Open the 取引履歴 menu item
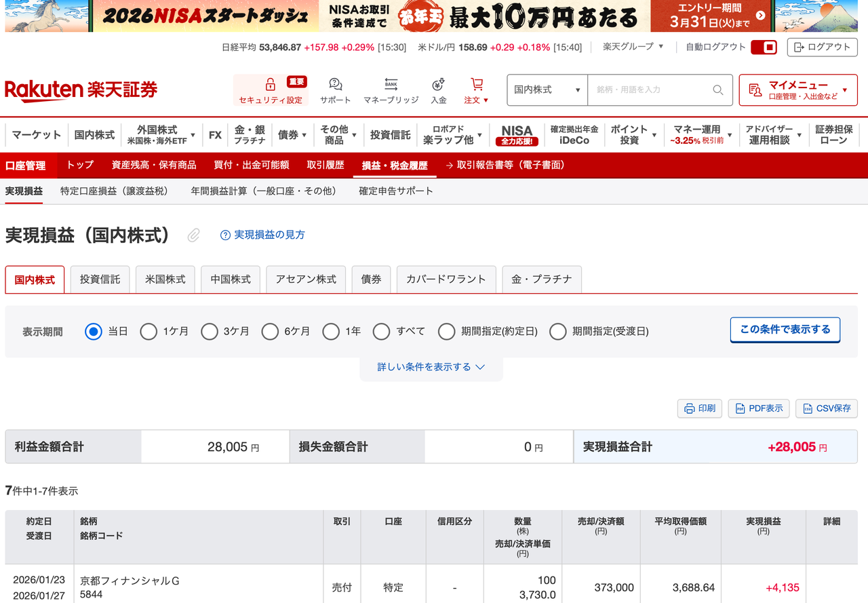The height and width of the screenshot is (603, 868). (x=325, y=165)
